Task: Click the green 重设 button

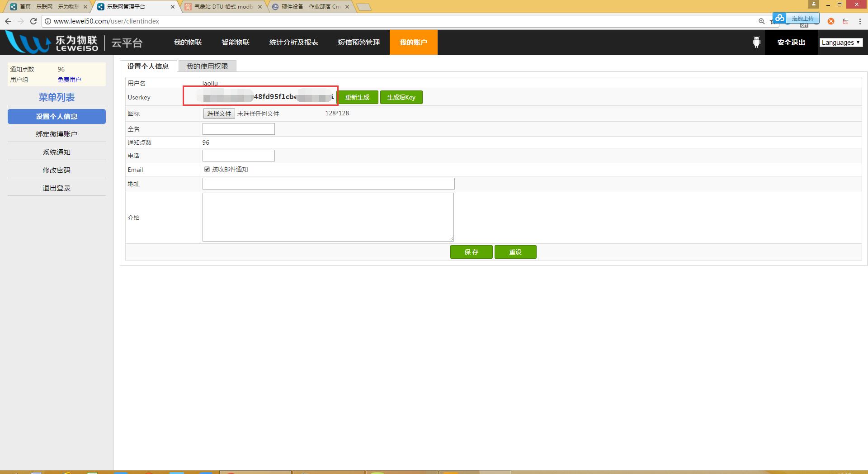Action: tap(515, 252)
